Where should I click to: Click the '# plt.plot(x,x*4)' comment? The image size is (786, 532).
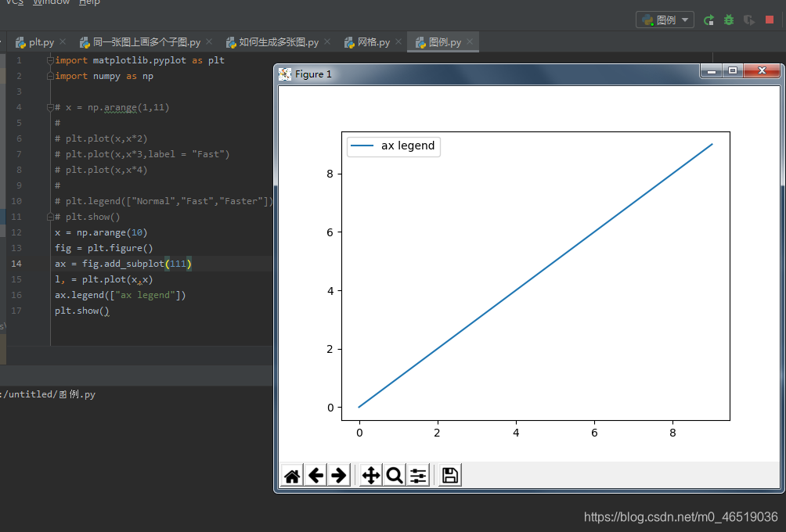coord(101,170)
